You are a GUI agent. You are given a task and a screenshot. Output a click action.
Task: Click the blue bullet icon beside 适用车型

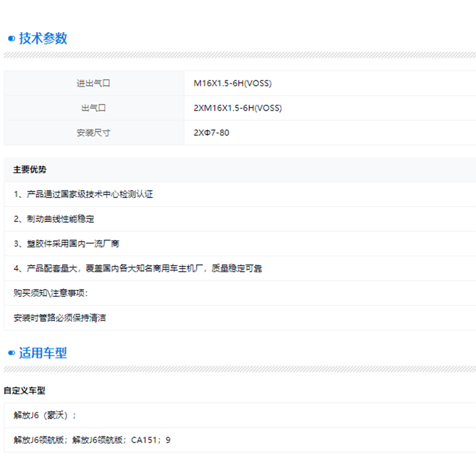coord(11,353)
